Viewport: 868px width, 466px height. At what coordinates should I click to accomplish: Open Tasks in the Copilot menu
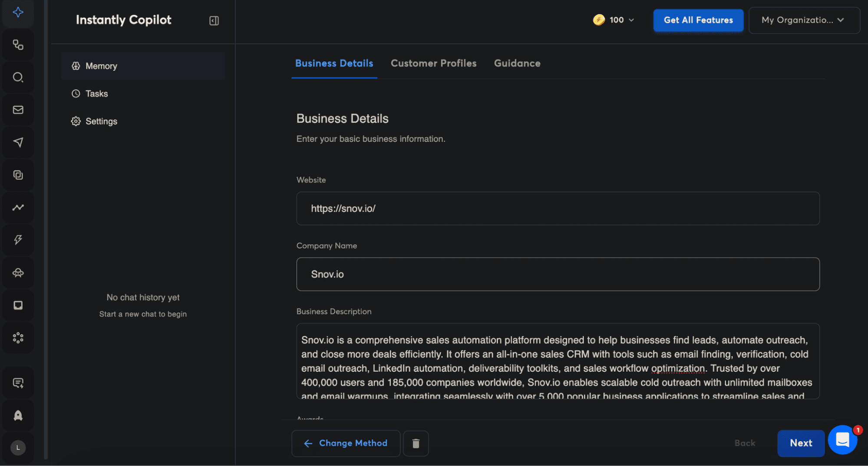96,94
